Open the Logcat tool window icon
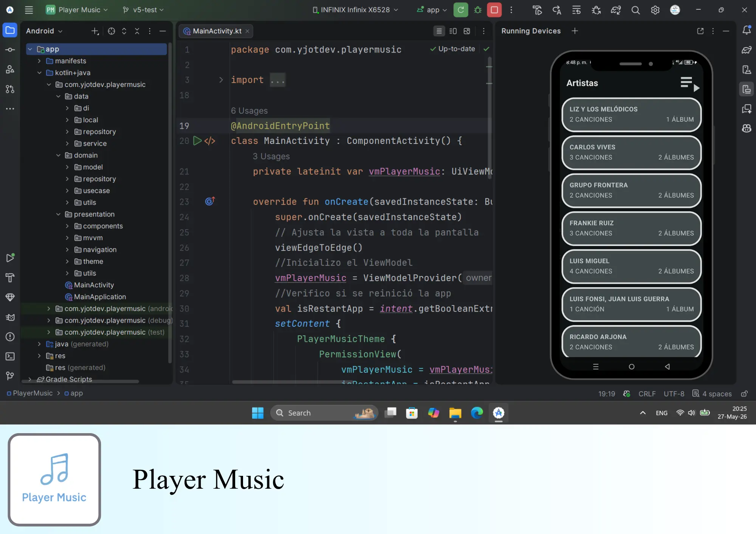 pos(10,317)
